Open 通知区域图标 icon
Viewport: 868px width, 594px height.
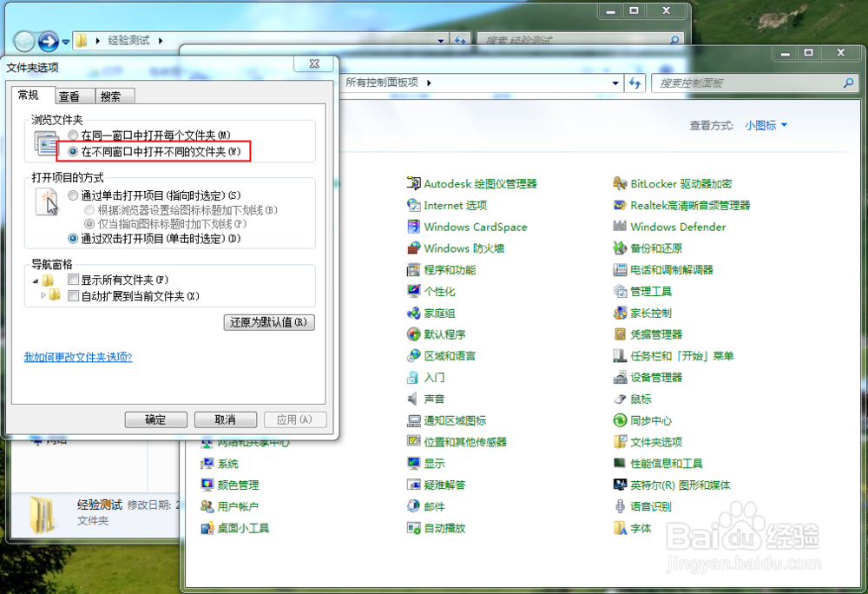click(413, 420)
